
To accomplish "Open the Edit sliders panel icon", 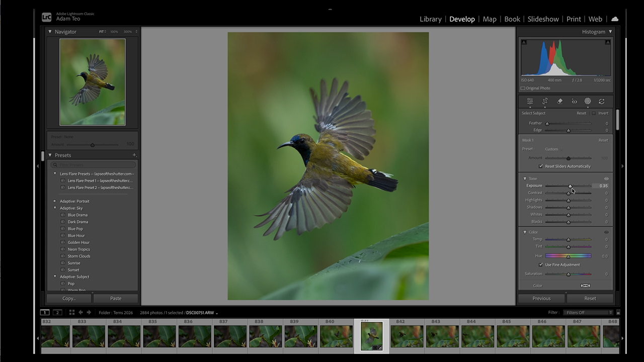I will click(x=530, y=101).
